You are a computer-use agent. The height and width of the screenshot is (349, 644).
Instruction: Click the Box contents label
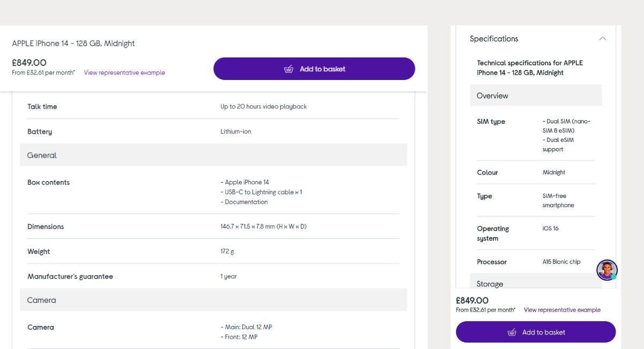pyautogui.click(x=48, y=183)
